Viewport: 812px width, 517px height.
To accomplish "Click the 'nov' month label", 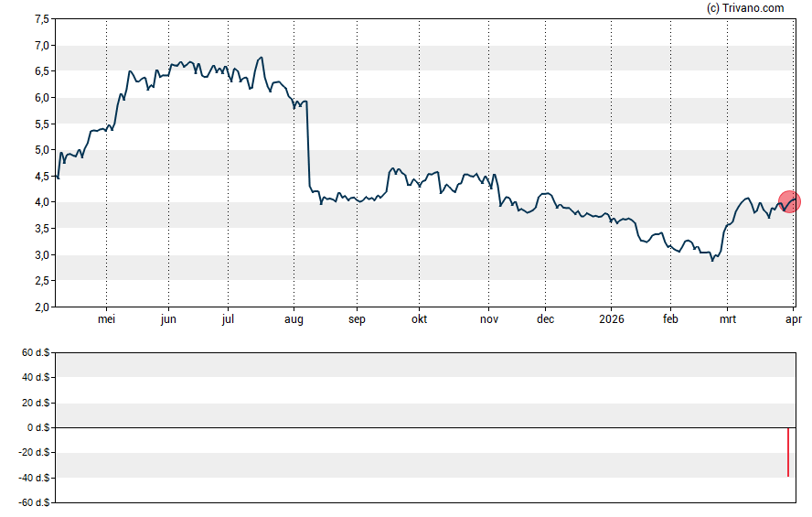I will [489, 319].
